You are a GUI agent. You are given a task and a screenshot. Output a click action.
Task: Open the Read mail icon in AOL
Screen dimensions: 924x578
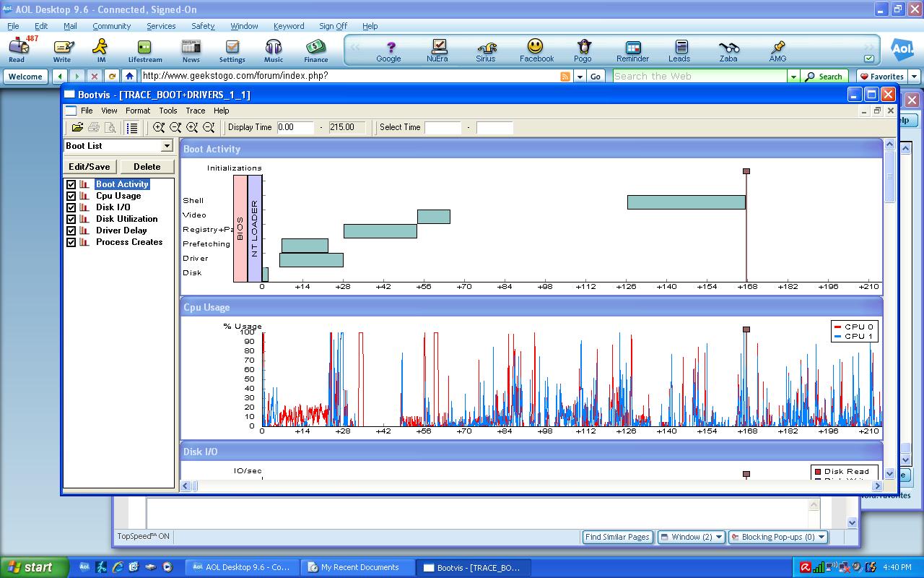click(x=19, y=50)
